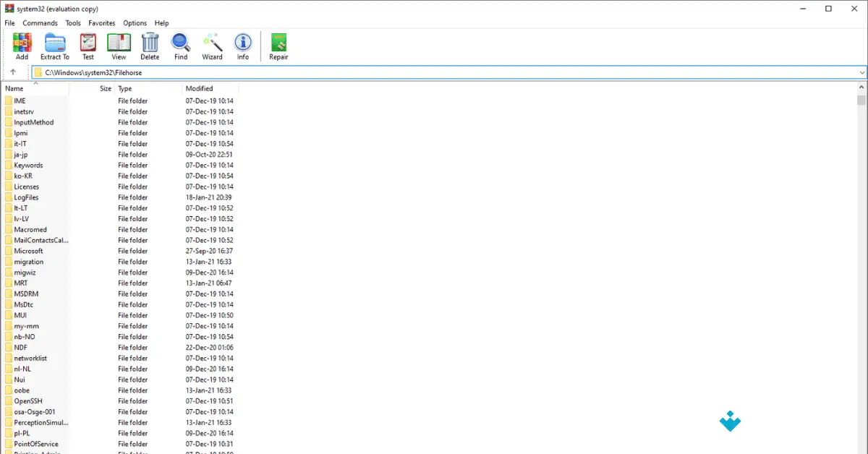Open the Options menu

[135, 22]
